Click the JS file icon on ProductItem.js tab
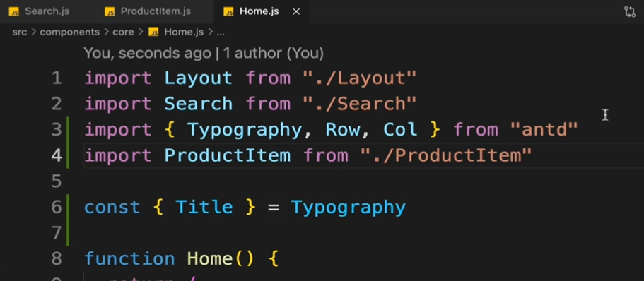Image resolution: width=644 pixels, height=281 pixels. pos(110,12)
